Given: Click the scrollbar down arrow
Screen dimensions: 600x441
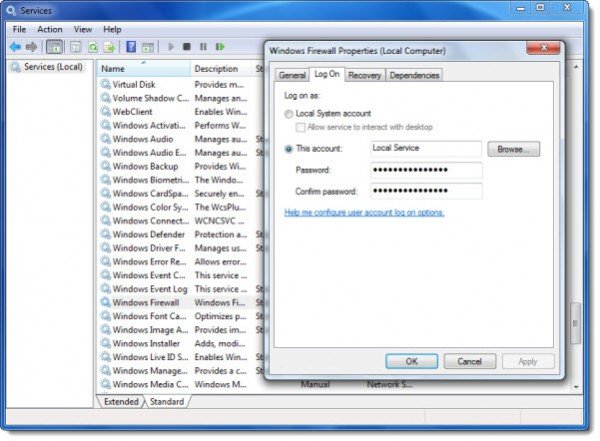Looking at the screenshot, I should coord(576,387).
